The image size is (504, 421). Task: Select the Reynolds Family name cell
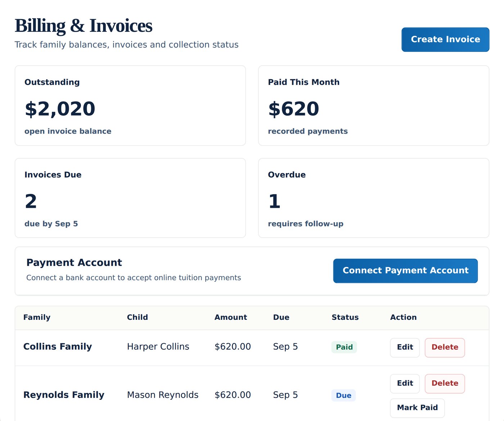64,395
